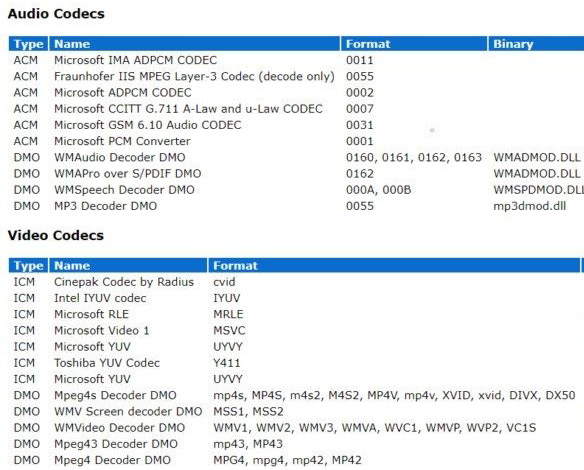Click video format 'cvid'

pos(224,282)
